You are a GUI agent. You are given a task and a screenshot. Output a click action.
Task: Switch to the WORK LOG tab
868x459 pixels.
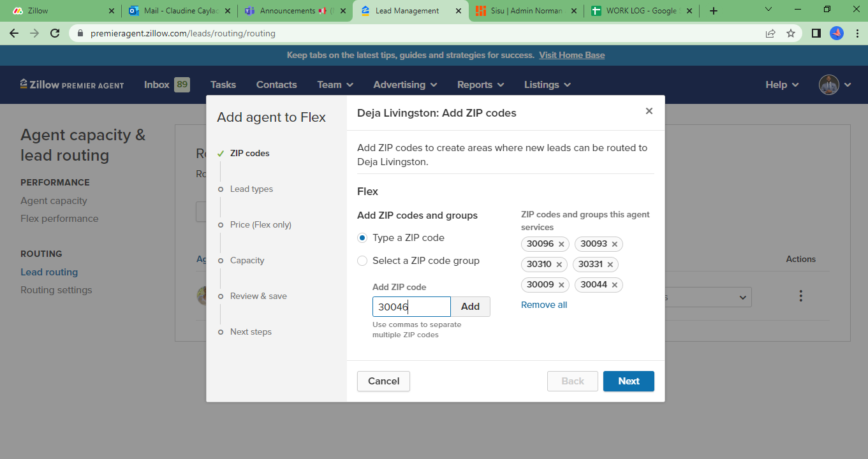click(x=641, y=11)
